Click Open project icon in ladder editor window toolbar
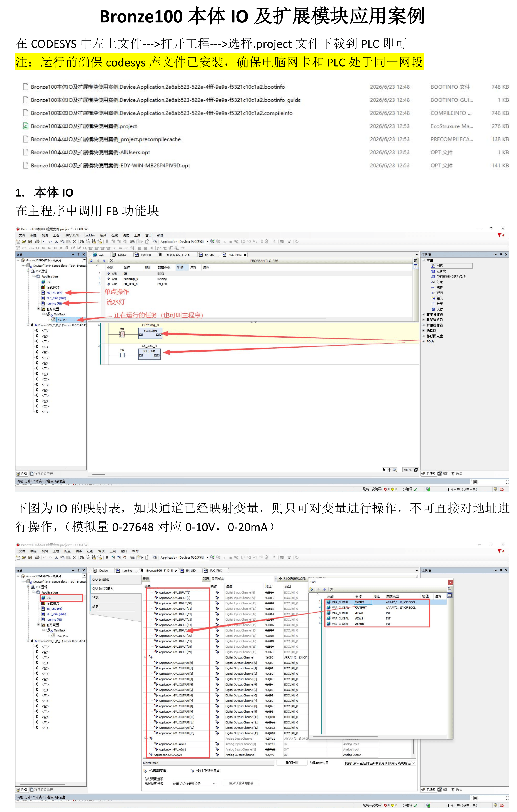The image size is (517, 812). coord(24,241)
